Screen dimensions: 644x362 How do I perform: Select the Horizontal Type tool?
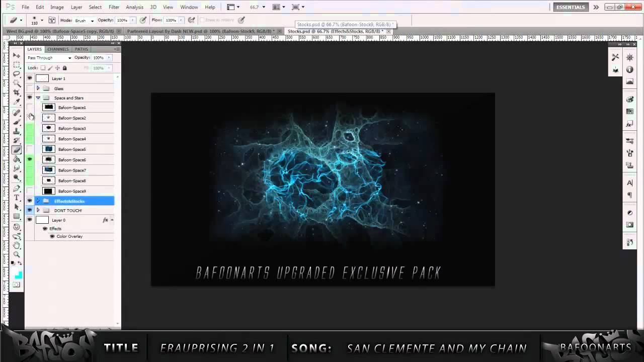click(17, 198)
